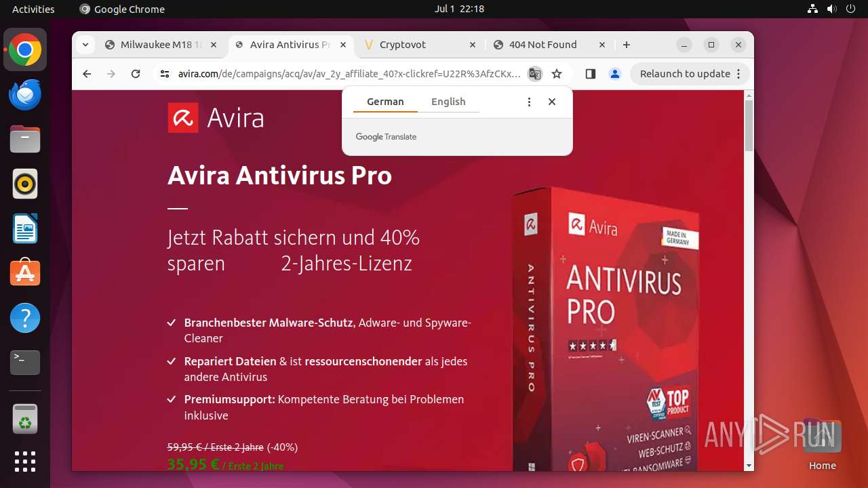
Task: Close the Avira Antivirus tab
Action: [343, 45]
